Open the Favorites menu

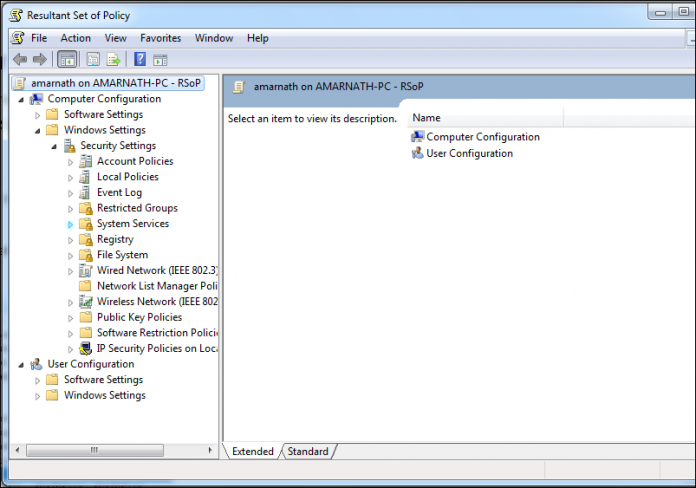[x=160, y=38]
